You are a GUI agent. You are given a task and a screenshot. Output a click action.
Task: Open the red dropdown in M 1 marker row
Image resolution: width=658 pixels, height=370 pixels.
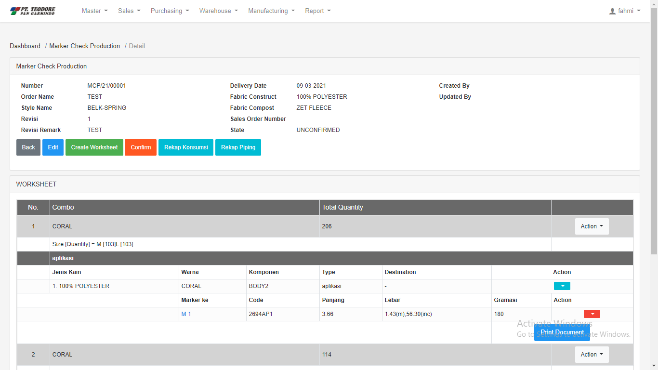[x=592, y=314]
